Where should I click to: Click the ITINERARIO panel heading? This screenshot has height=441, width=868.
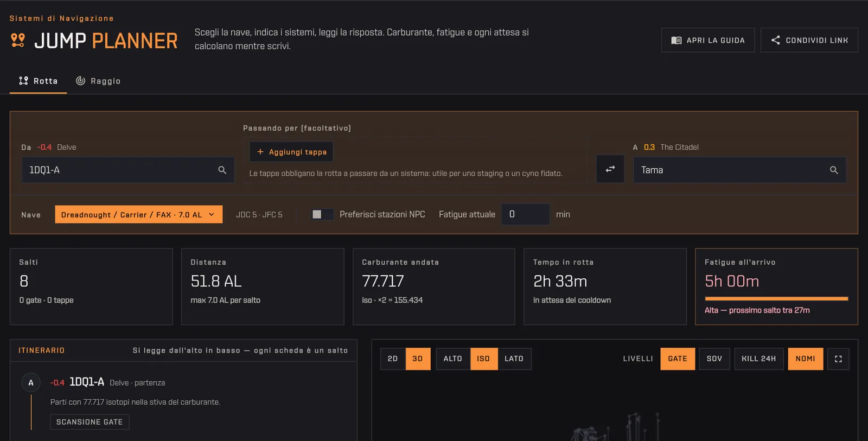pos(42,350)
